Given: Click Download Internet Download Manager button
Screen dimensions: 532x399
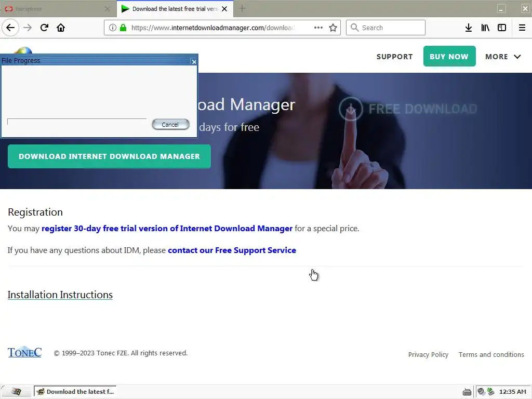Looking at the screenshot, I should click(109, 156).
